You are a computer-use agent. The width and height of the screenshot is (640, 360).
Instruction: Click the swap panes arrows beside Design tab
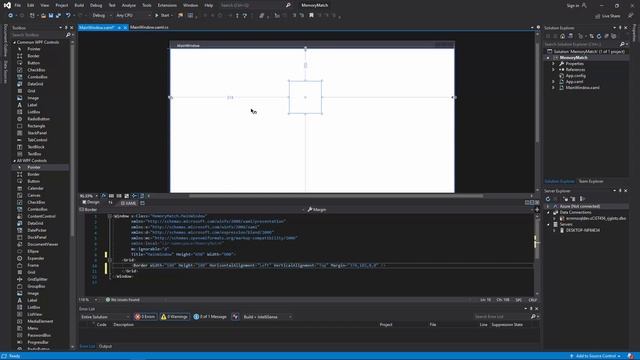[x=110, y=203]
